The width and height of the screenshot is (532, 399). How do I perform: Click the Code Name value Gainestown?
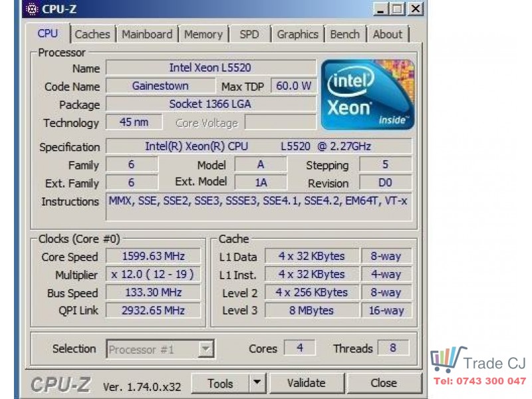click(160, 86)
